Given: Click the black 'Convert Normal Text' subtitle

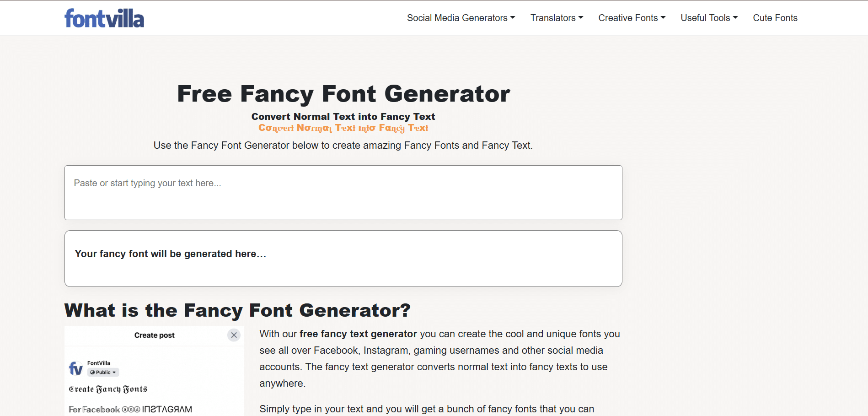Looking at the screenshot, I should [x=343, y=117].
